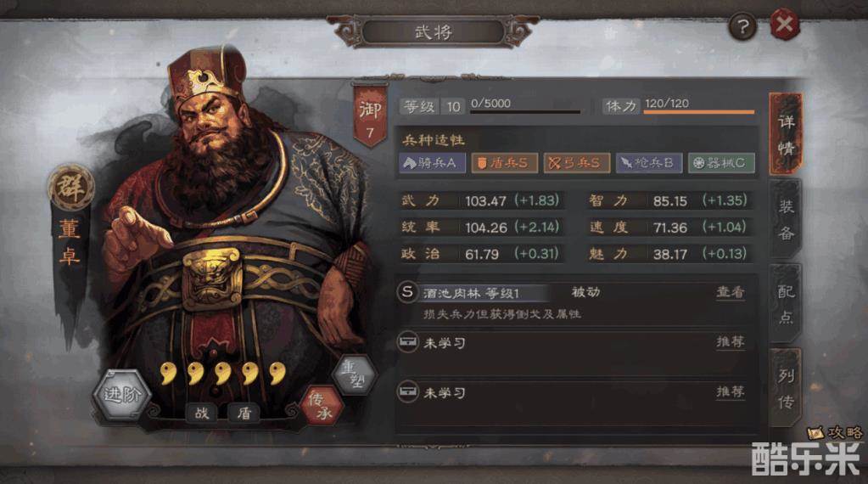Tap the 盾 tag button
The image size is (868, 484).
pyautogui.click(x=244, y=413)
